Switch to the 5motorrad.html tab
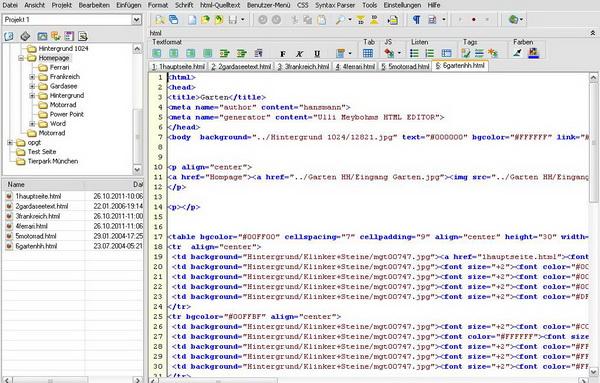The image size is (600, 383). [x=405, y=67]
